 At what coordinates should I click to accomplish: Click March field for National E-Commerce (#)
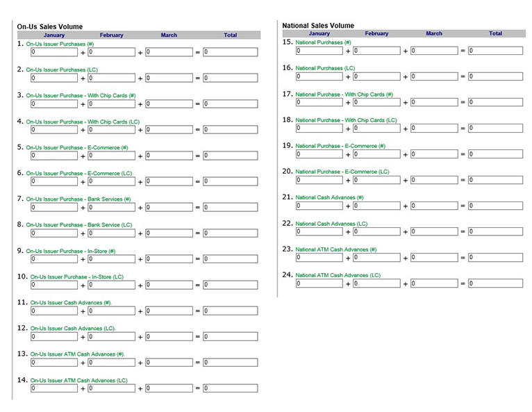[435, 154]
